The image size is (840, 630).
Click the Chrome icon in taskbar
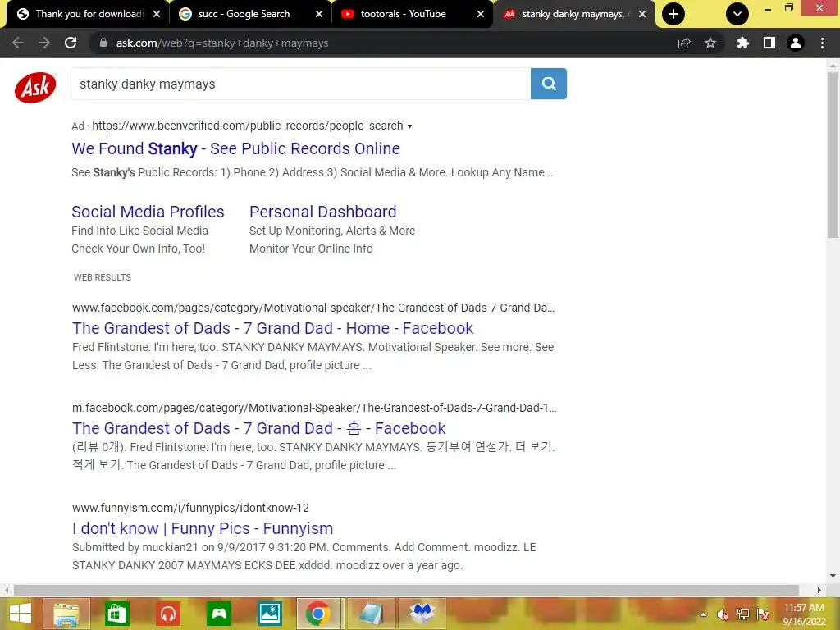click(x=319, y=614)
